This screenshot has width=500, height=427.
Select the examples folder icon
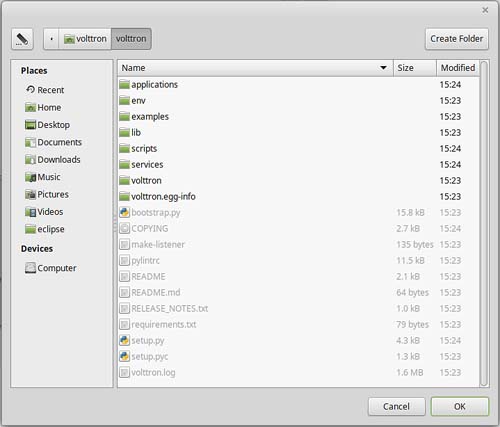pyautogui.click(x=124, y=116)
